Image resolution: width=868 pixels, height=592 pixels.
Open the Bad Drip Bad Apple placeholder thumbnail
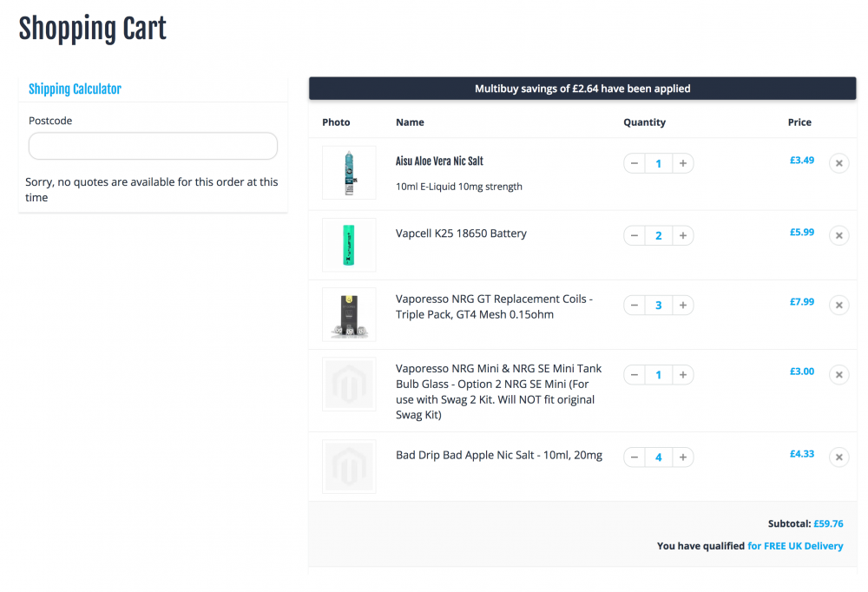tap(349, 467)
